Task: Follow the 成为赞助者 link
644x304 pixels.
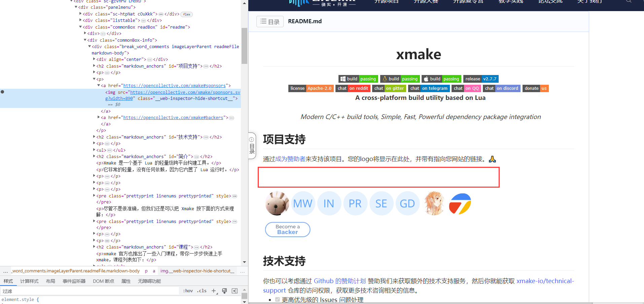Action: point(290,159)
